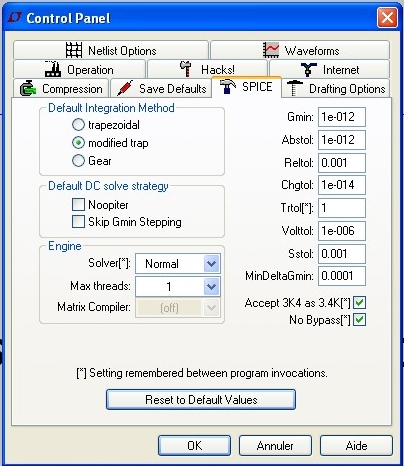Viewport: 404px width, 466px height.
Task: Switch to the Compression tab
Action: 61,88
